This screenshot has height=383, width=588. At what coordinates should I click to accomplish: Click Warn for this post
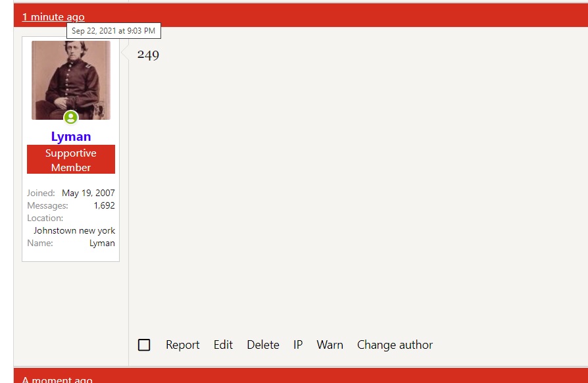click(330, 345)
